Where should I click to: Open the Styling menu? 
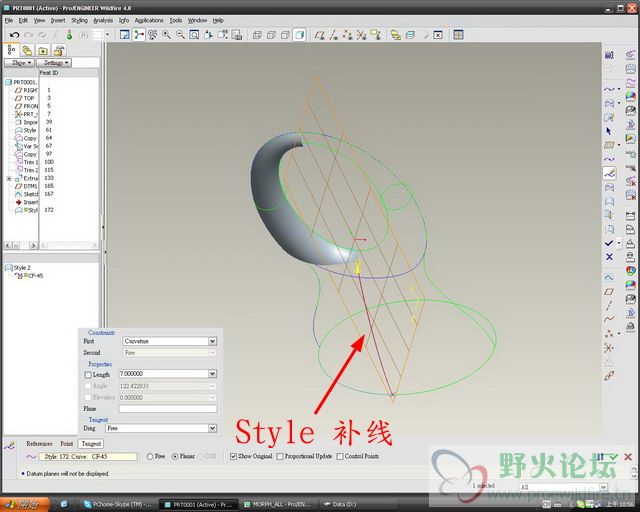point(79,20)
